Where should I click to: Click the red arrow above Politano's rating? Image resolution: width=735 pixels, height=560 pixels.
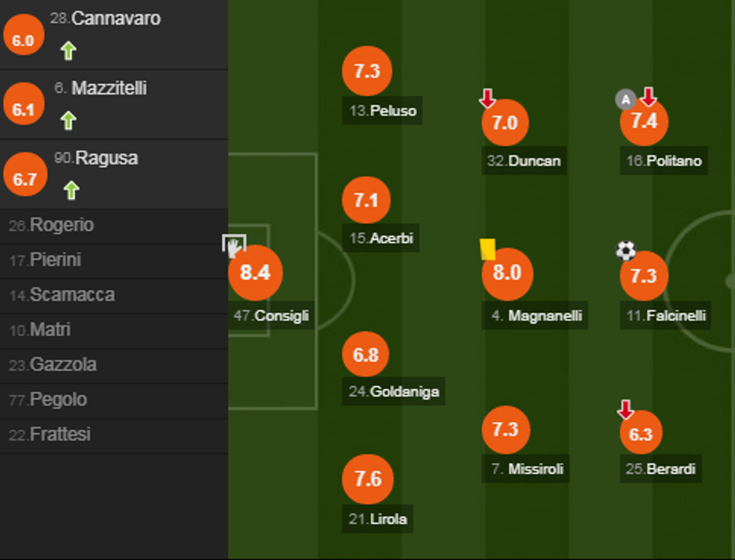[649, 97]
